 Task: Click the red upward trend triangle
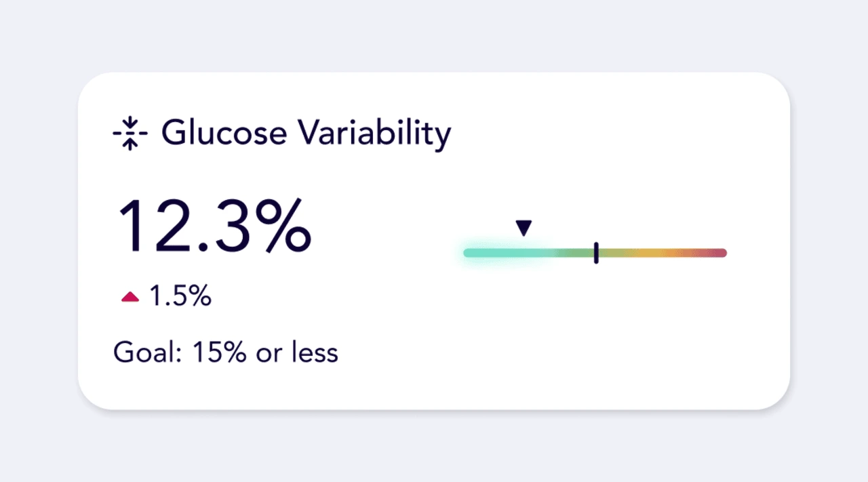tap(130, 296)
